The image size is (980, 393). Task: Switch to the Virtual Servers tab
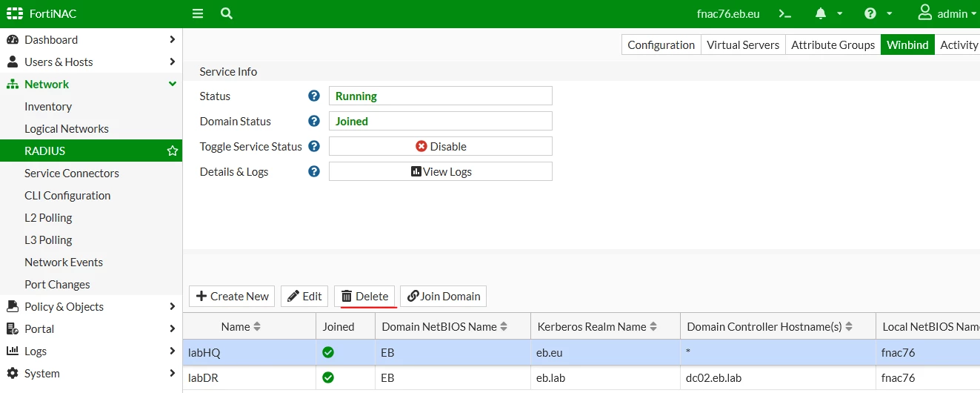point(743,44)
